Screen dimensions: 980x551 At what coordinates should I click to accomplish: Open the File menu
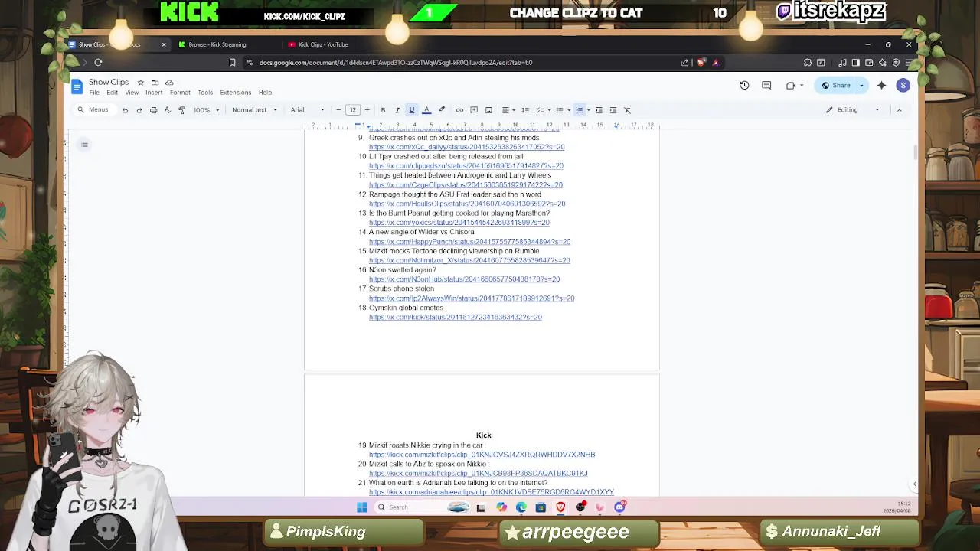coord(94,93)
